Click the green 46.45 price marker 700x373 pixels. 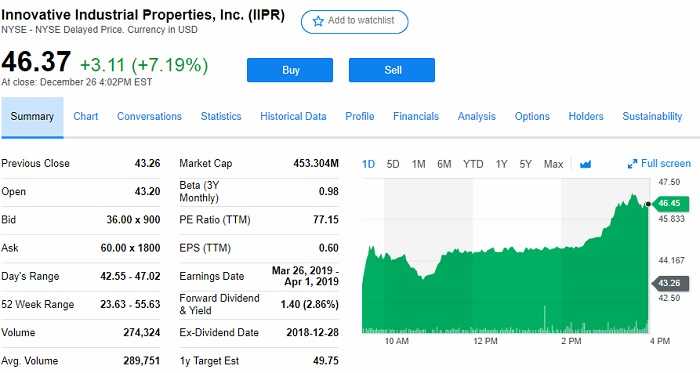click(x=670, y=203)
